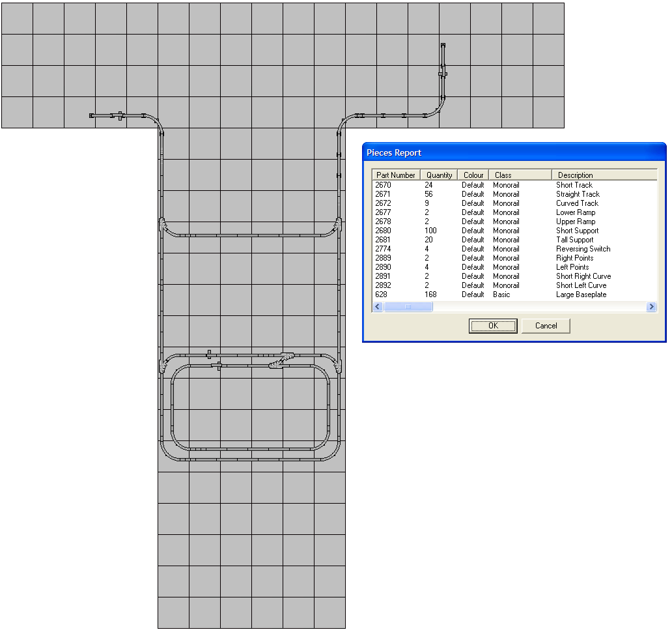
Task: Click the Reversing Switch description
Action: coord(583,249)
